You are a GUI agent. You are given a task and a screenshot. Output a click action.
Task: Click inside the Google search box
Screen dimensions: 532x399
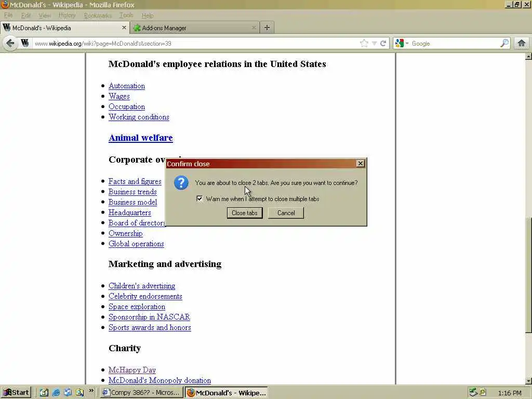click(454, 44)
